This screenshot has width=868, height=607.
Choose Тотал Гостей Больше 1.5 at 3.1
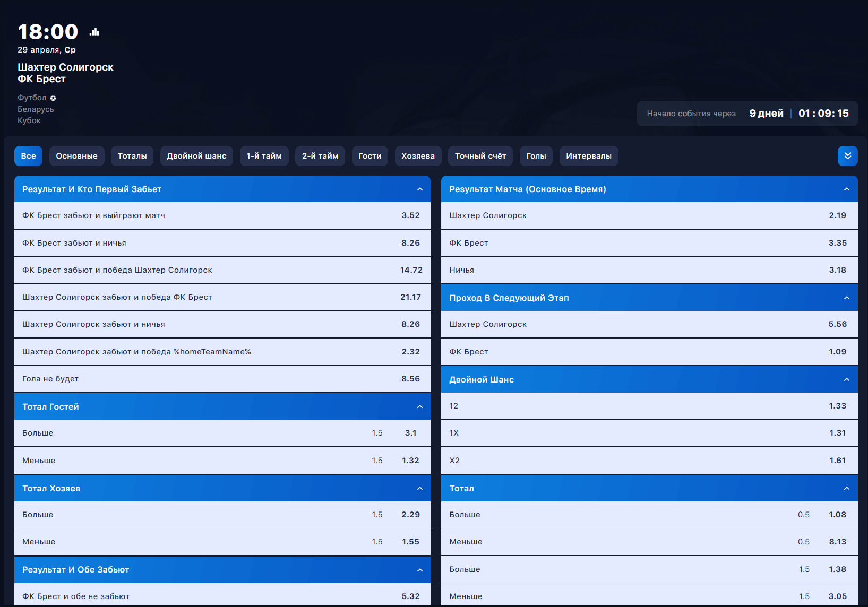tap(222, 433)
